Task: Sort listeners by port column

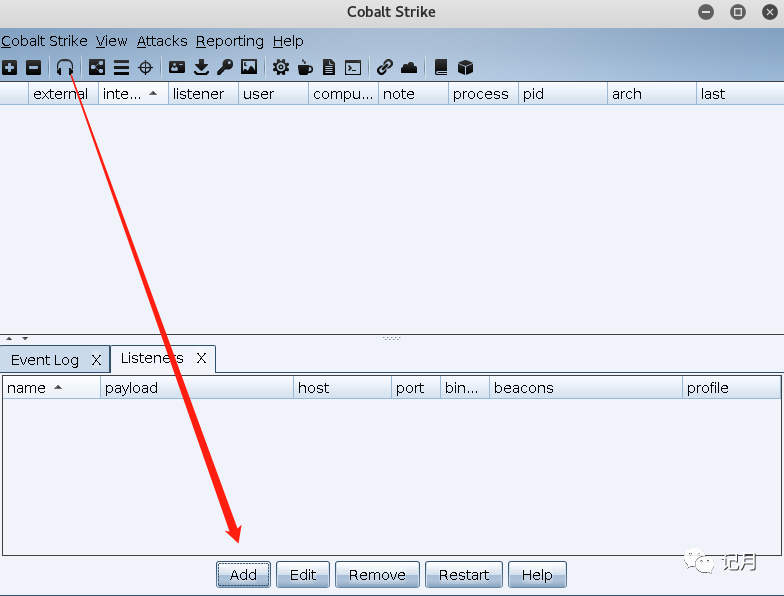Action: 416,388
